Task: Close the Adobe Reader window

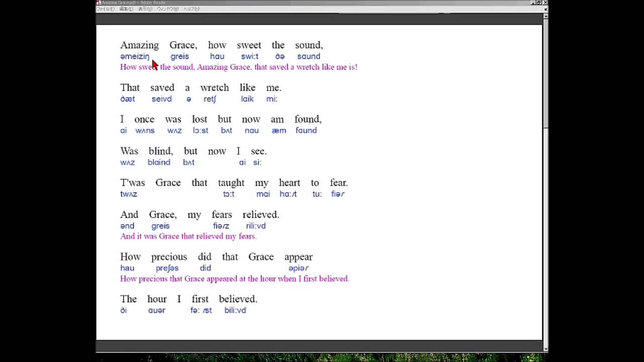Action: [545, 3]
